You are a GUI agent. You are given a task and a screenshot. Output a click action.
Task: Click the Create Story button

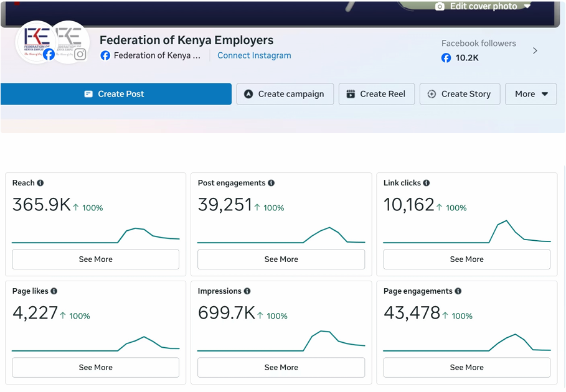click(460, 94)
